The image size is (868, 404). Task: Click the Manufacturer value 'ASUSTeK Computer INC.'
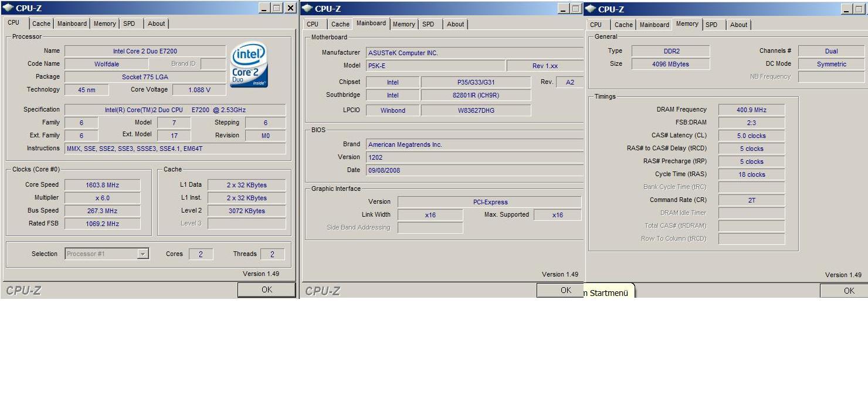click(474, 53)
